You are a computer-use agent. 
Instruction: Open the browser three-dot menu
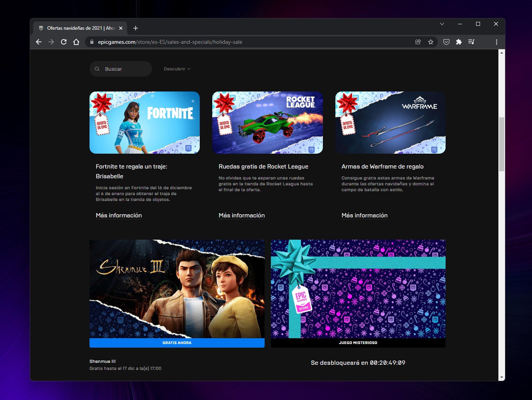click(x=496, y=42)
